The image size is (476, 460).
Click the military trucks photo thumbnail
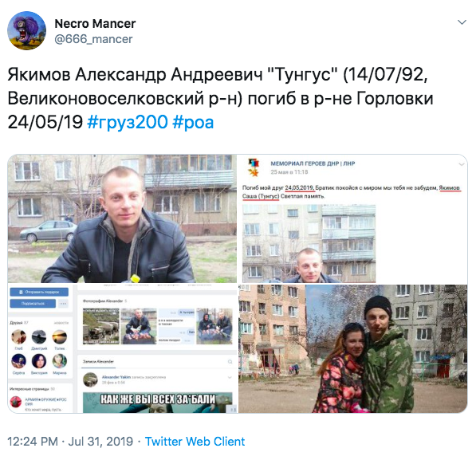[101, 326]
